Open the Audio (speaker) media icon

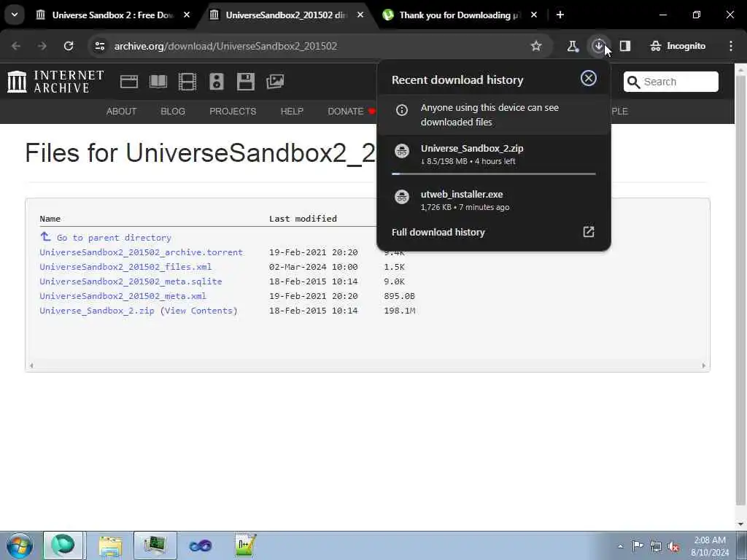coord(216,82)
